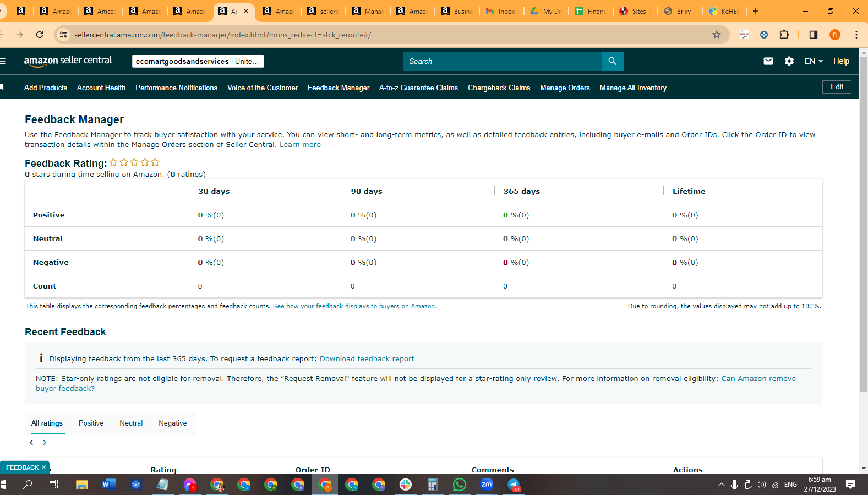Open the messages envelope icon
The height and width of the screenshot is (495, 868).
point(768,61)
